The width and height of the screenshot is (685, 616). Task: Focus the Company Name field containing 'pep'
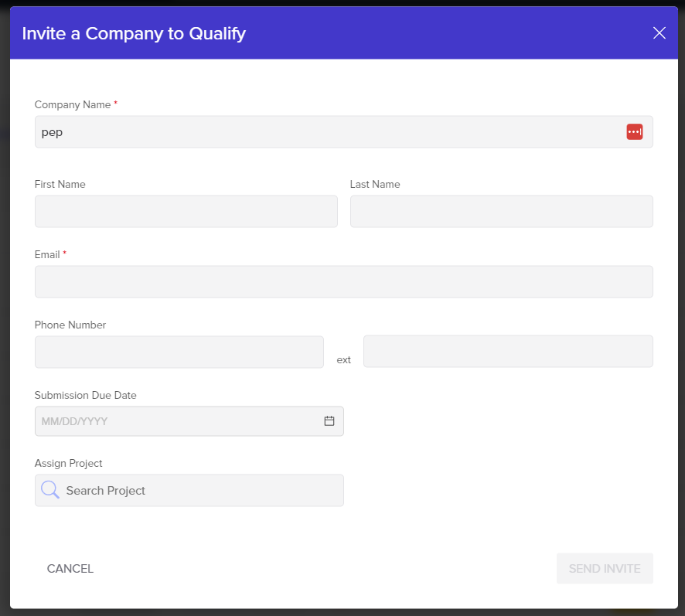tap(325, 132)
